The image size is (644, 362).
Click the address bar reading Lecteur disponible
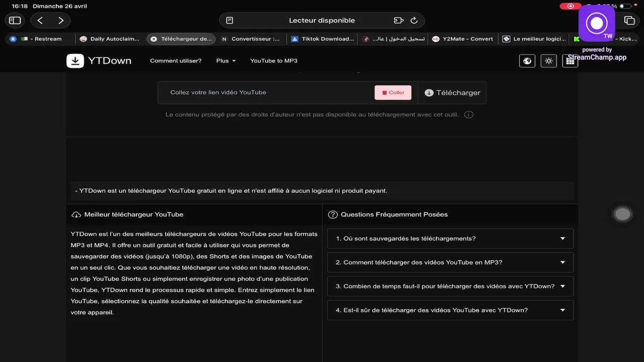322,21
